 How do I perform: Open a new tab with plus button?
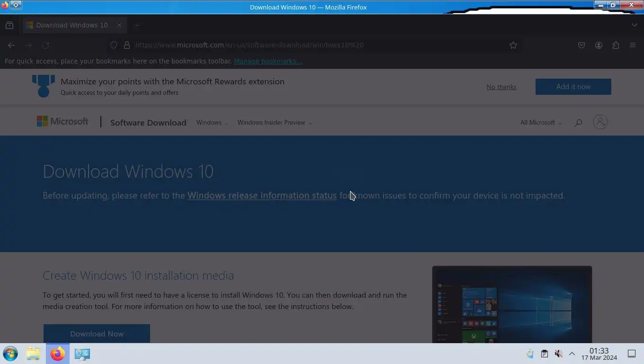[x=136, y=25]
